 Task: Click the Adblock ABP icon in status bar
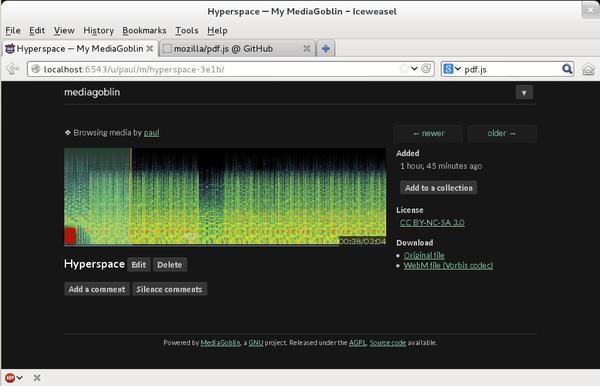[x=10, y=378]
